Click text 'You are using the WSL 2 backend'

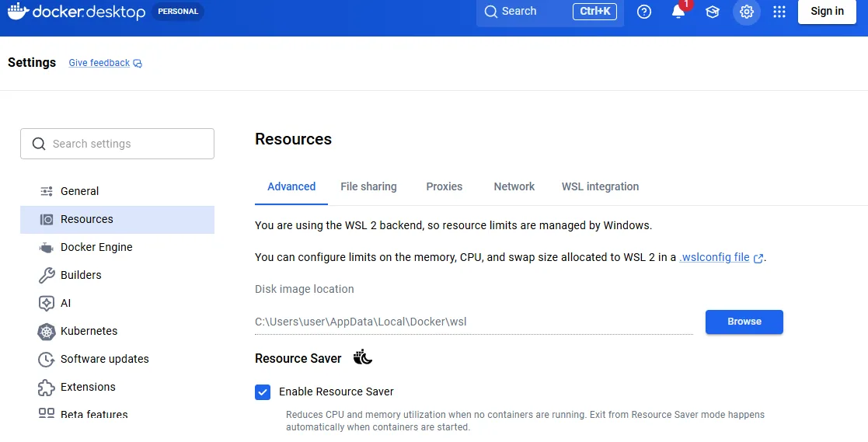[337, 226]
